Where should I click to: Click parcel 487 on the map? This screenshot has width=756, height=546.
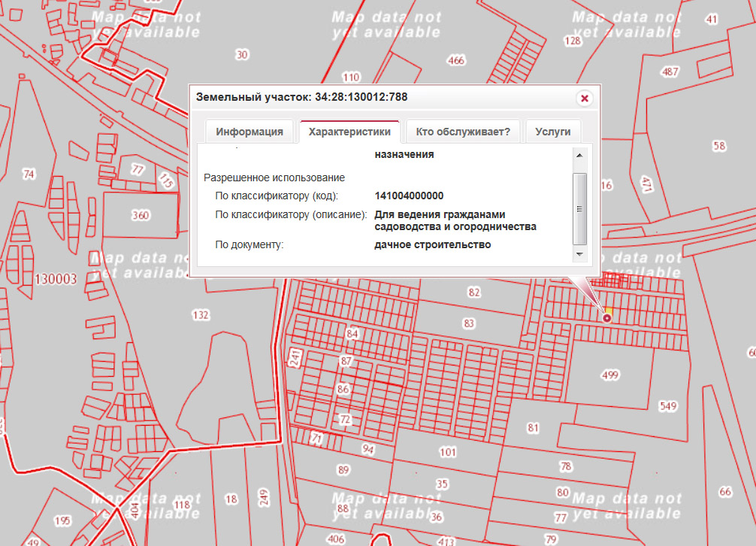coord(670,72)
